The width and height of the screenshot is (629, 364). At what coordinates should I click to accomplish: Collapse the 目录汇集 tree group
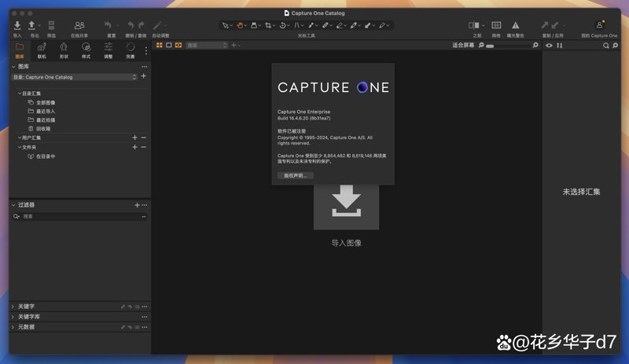pos(20,93)
